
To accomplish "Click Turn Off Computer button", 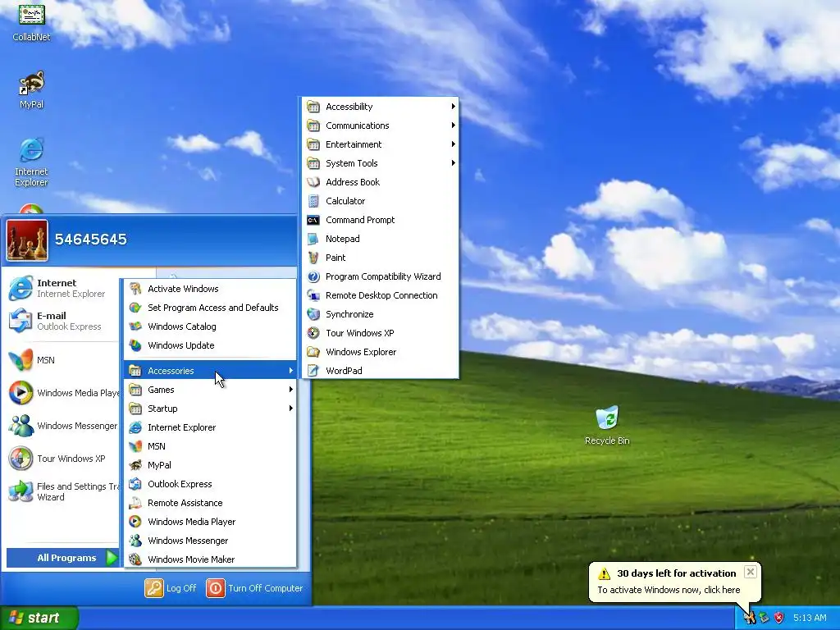I will coord(255,588).
